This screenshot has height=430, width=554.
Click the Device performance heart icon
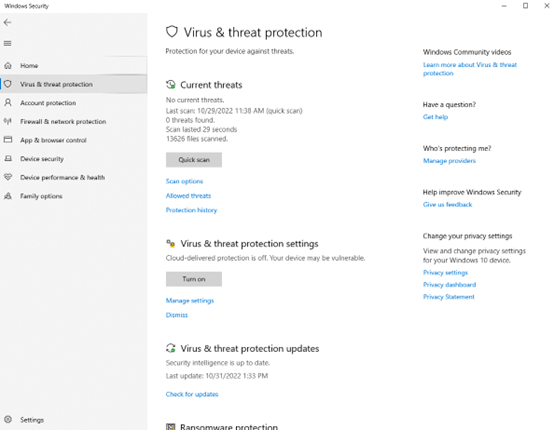[8, 177]
